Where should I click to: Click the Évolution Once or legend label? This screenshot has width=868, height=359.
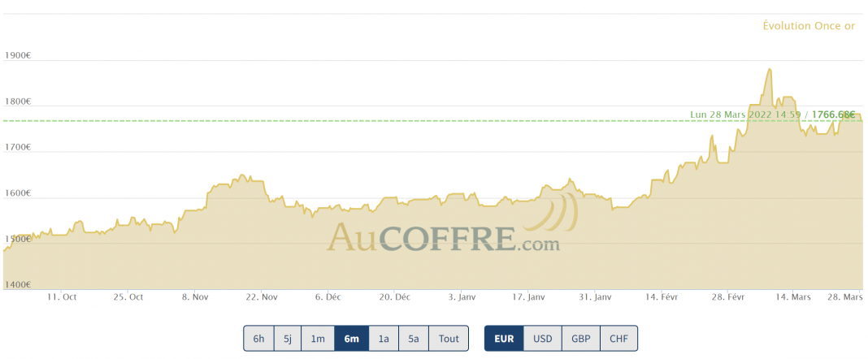[x=809, y=26]
